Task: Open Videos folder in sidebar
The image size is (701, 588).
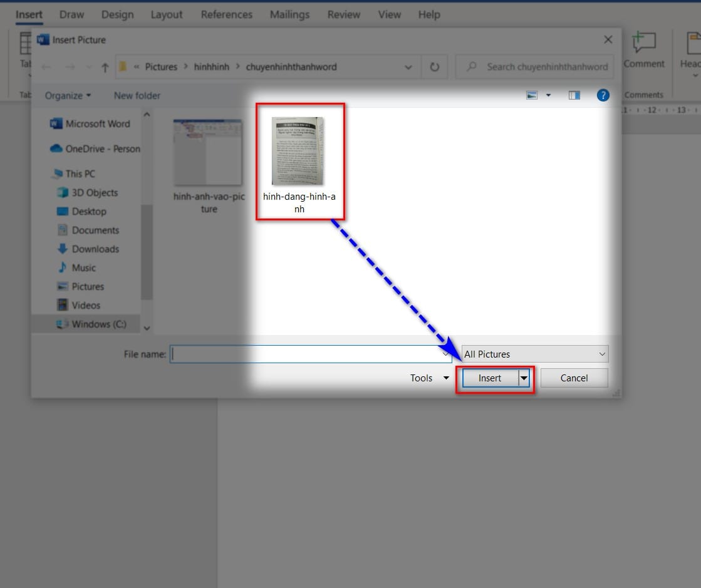Action: (79, 305)
